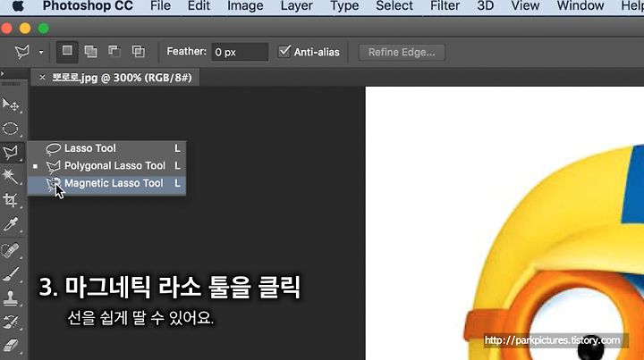Choose Magnetic Lasso Tool from flyout

106,183
